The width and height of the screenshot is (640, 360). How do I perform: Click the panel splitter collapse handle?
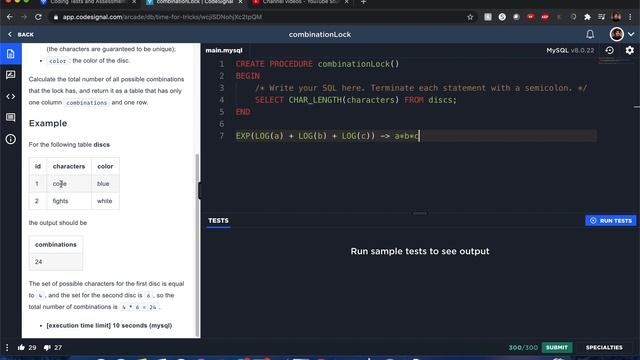pos(200,191)
